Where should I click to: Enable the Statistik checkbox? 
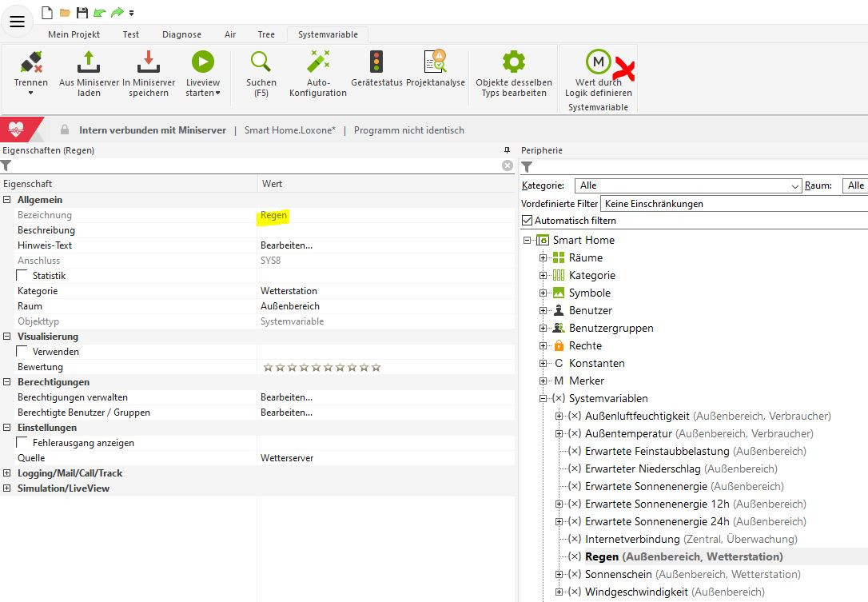[22, 276]
